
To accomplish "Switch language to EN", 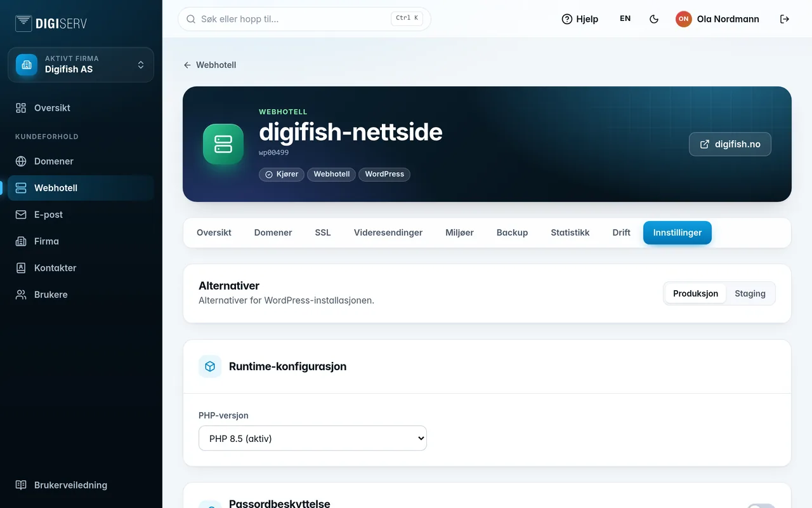I will (625, 19).
